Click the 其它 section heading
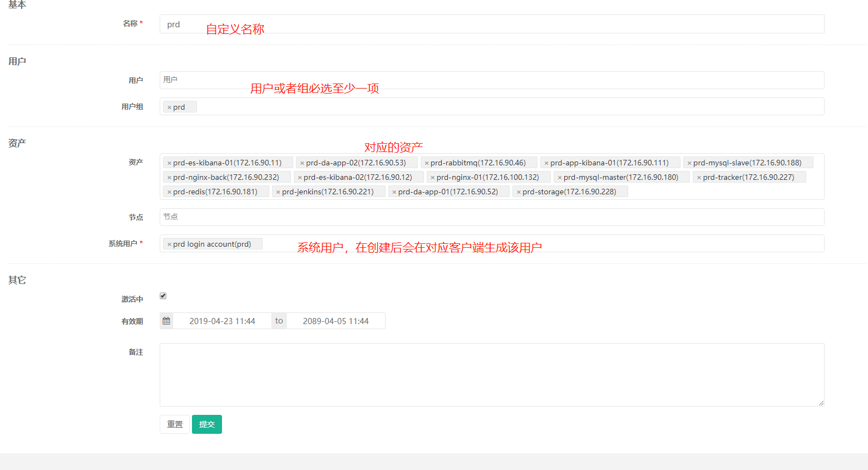Viewport: 868px width, 470px height. (17, 280)
